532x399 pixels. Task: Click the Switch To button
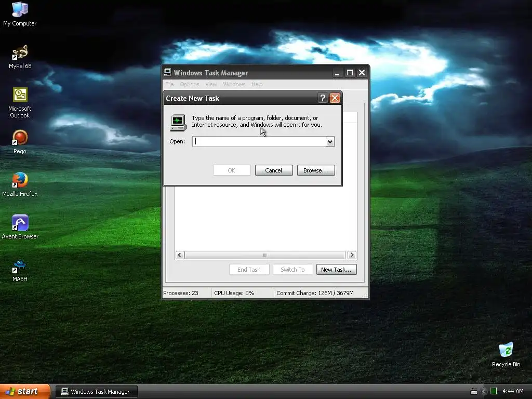(292, 270)
